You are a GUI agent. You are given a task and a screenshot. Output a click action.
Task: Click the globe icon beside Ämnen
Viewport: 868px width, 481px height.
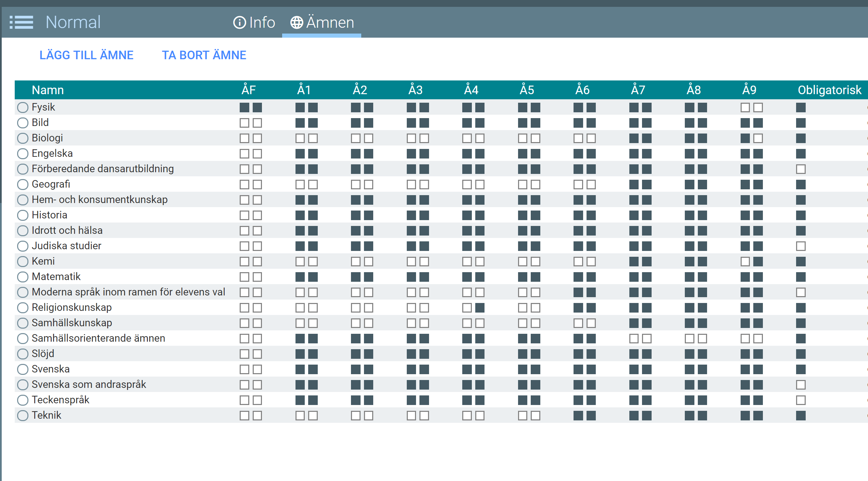[297, 23]
